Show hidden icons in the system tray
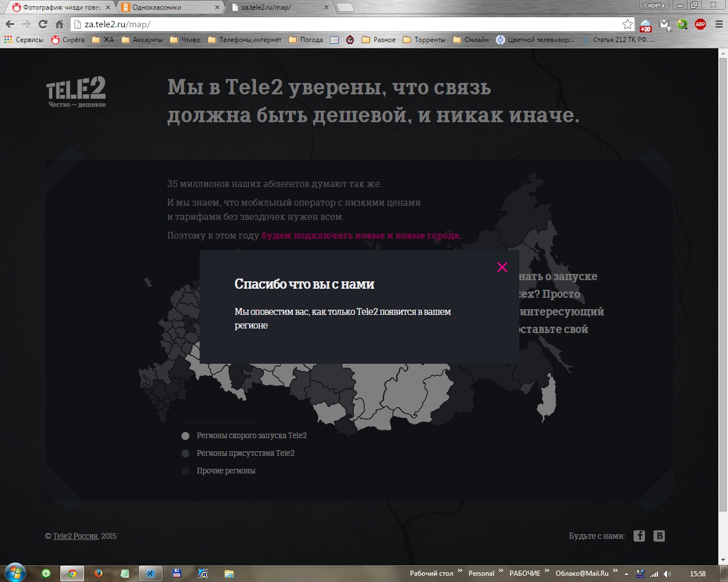Image resolution: width=728 pixels, height=582 pixels. coord(626,573)
